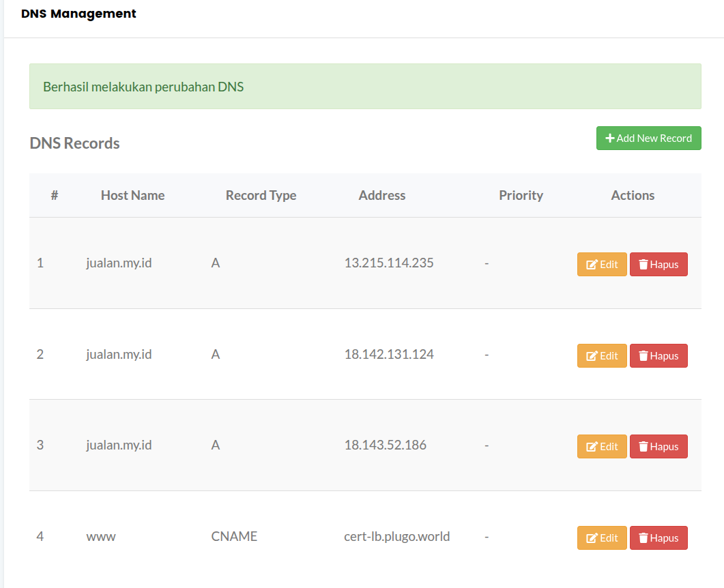The image size is (724, 588).
Task: Select the address 18.143.52.186
Action: [385, 445]
